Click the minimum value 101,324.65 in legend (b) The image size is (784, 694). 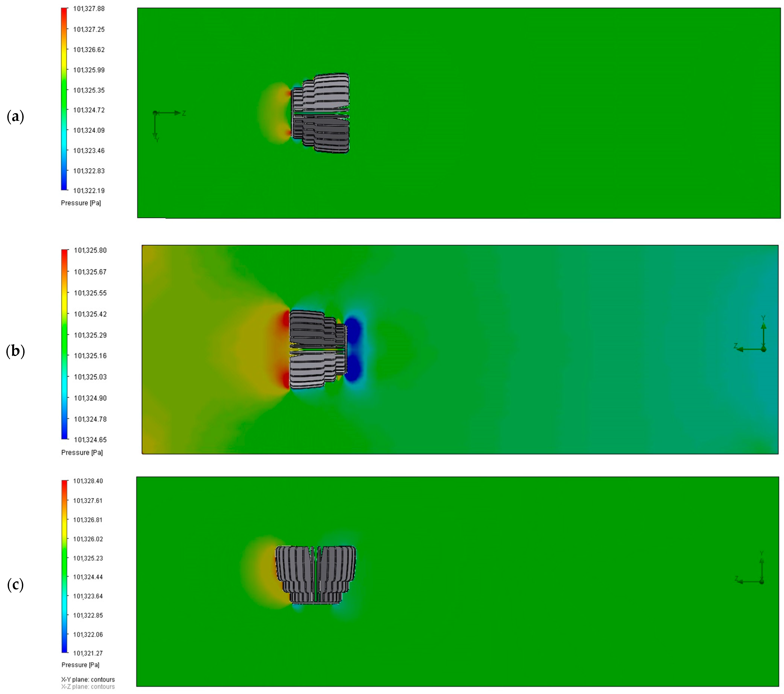[x=90, y=440]
